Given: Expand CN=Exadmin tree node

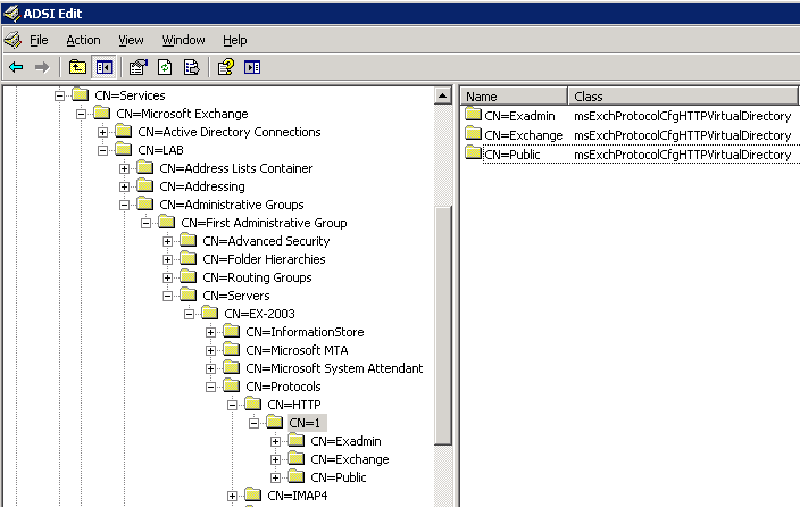Looking at the screenshot, I should 276,442.
